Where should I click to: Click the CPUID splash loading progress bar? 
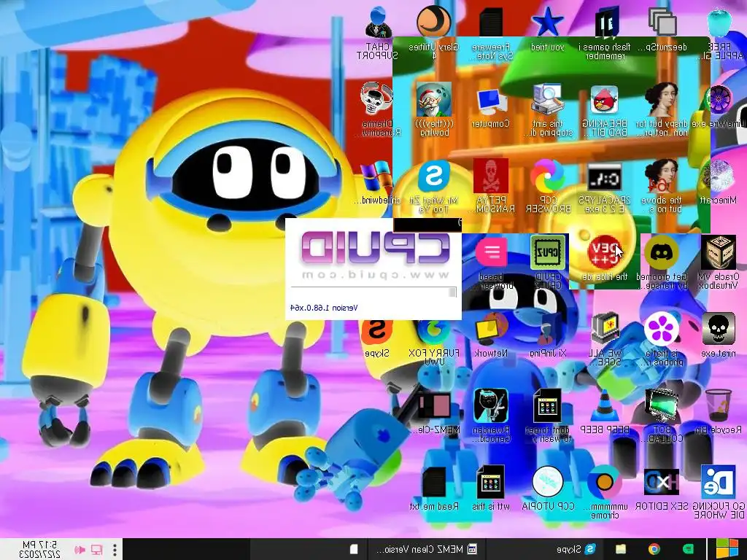[374, 292]
